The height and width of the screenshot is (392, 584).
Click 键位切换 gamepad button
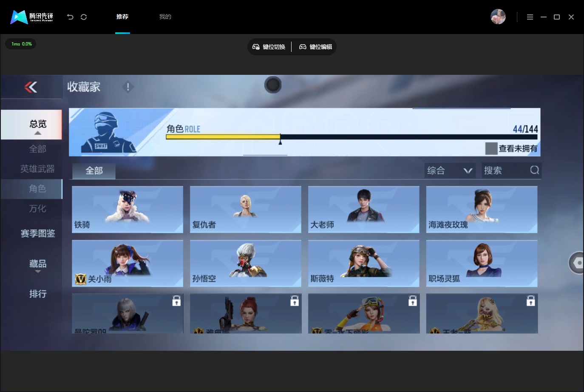[269, 47]
